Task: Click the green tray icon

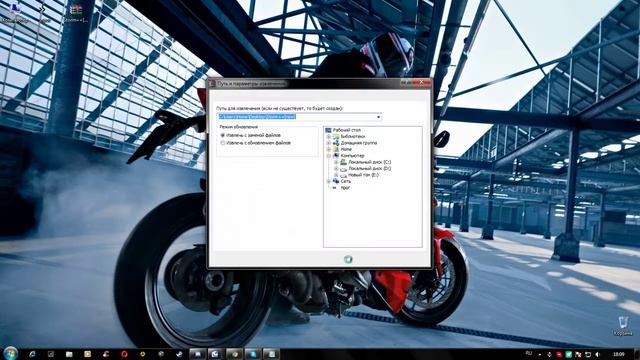Action: 569,355
